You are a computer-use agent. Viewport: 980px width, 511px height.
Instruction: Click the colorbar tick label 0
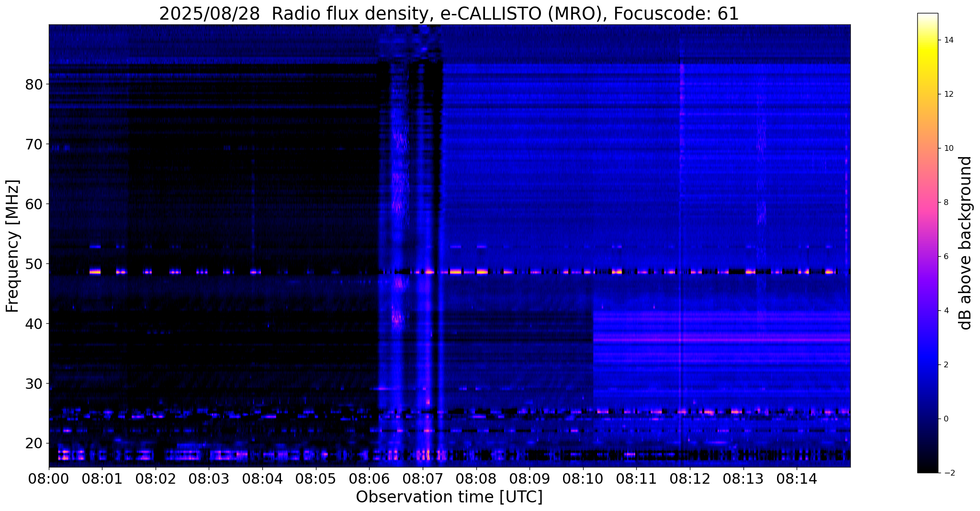(946, 419)
